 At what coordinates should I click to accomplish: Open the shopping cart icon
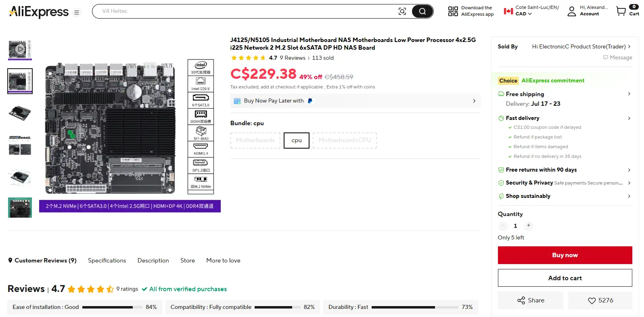[621, 11]
